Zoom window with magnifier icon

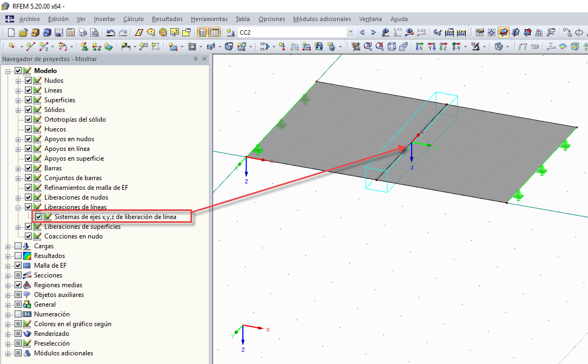(x=367, y=47)
